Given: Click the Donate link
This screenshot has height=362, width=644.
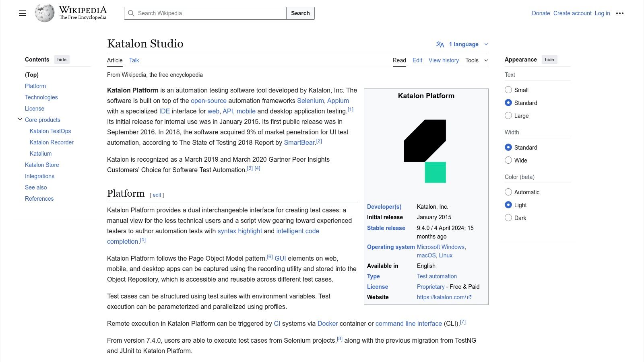Looking at the screenshot, I should (x=541, y=13).
